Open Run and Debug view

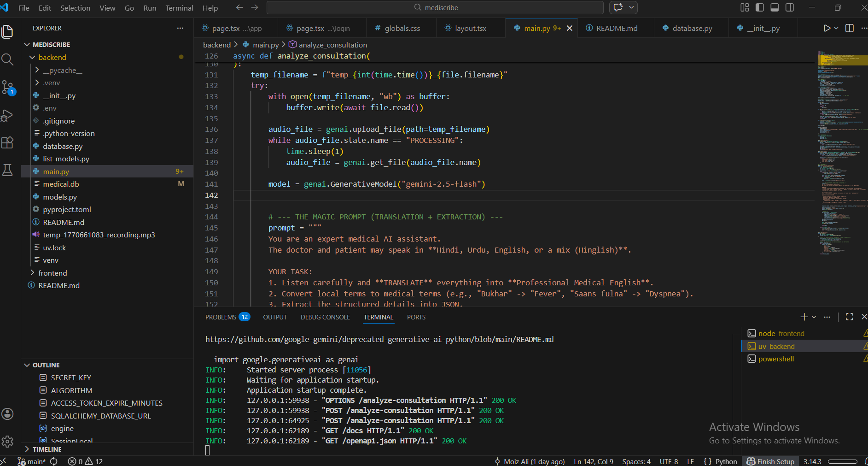(7, 115)
